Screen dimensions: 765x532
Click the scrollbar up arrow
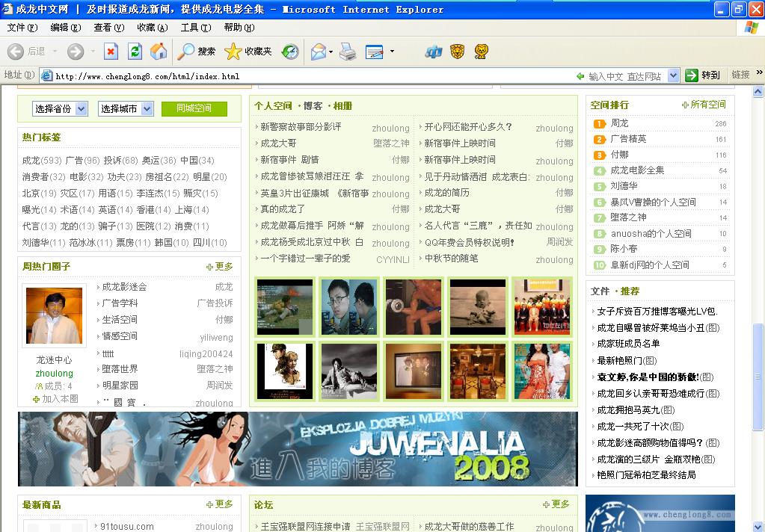coord(758,91)
